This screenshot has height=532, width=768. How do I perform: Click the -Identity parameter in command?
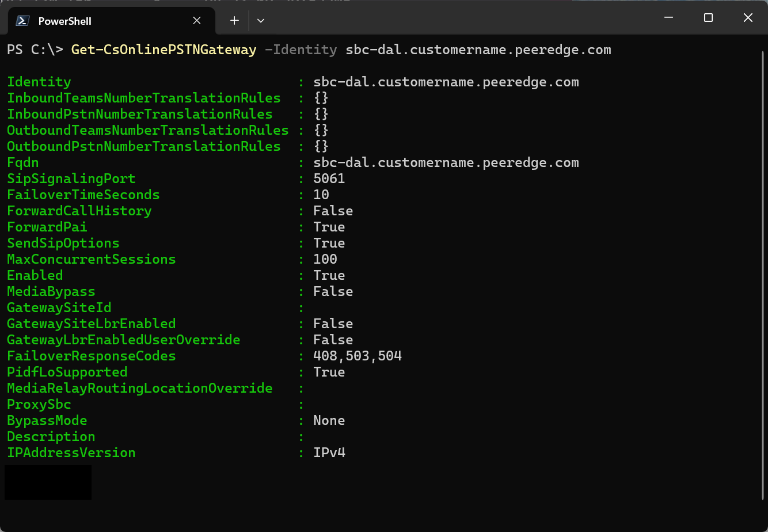click(x=301, y=50)
